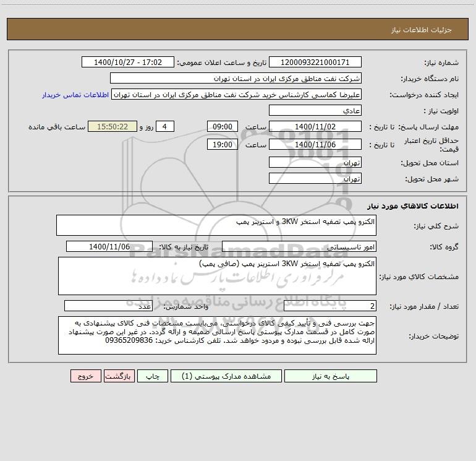Click the پاسخ به نیاز button

pos(331,376)
